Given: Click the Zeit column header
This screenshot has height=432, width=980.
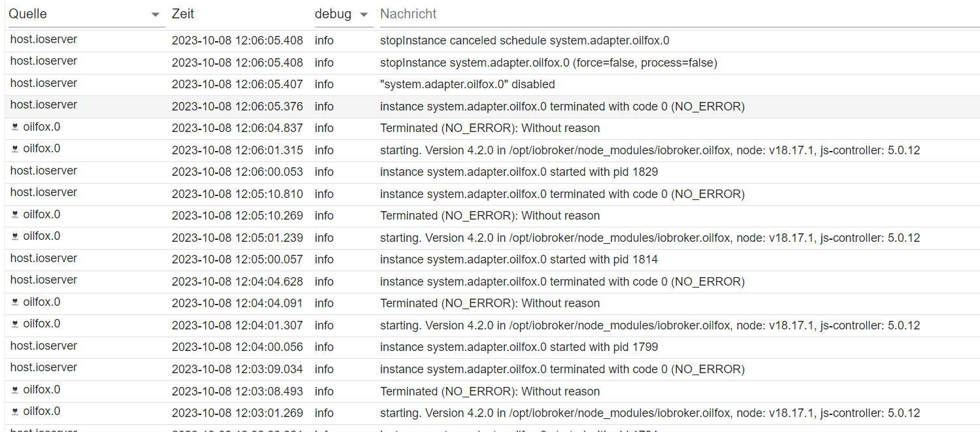Looking at the screenshot, I should pyautogui.click(x=183, y=14).
